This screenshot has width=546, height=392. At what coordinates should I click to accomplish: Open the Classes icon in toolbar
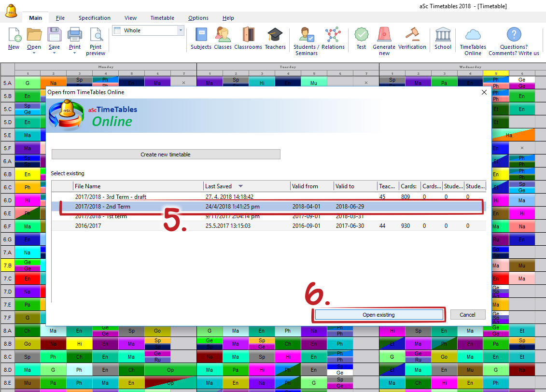(223, 35)
